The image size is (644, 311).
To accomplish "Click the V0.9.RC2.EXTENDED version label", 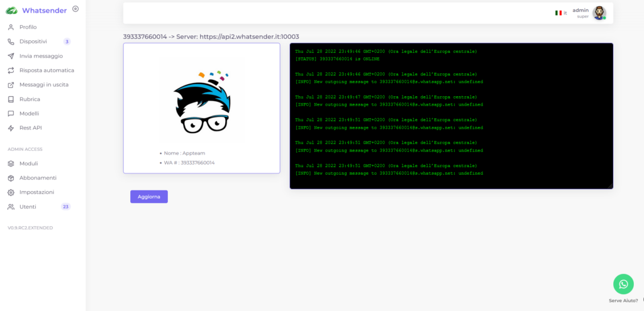I will (x=30, y=227).
